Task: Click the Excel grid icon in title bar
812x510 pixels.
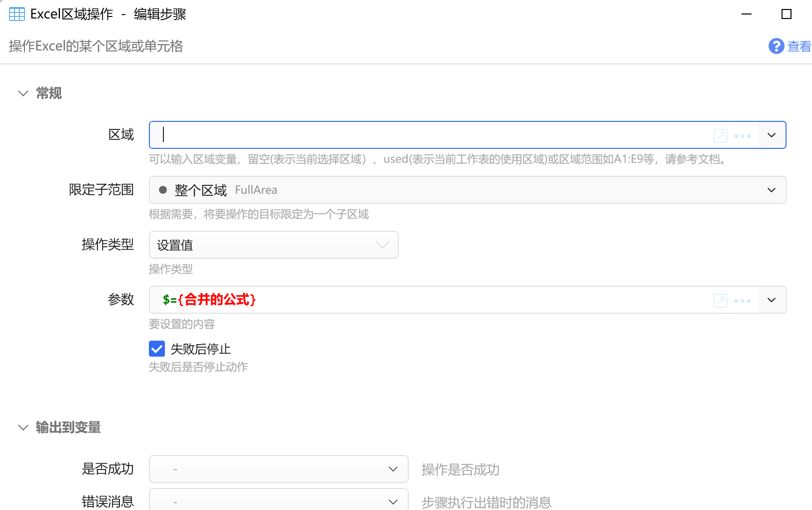Action: [16, 14]
